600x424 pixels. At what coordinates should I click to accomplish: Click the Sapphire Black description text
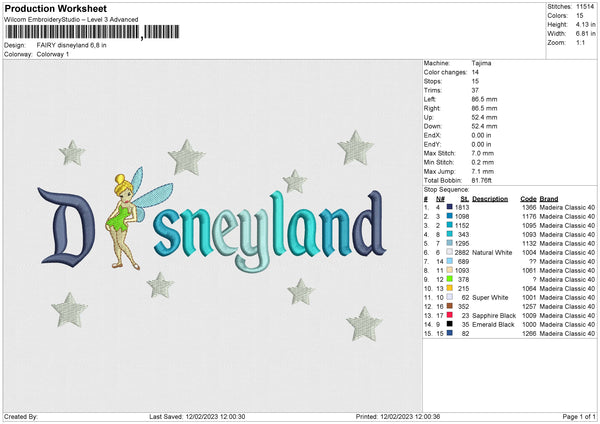point(494,315)
